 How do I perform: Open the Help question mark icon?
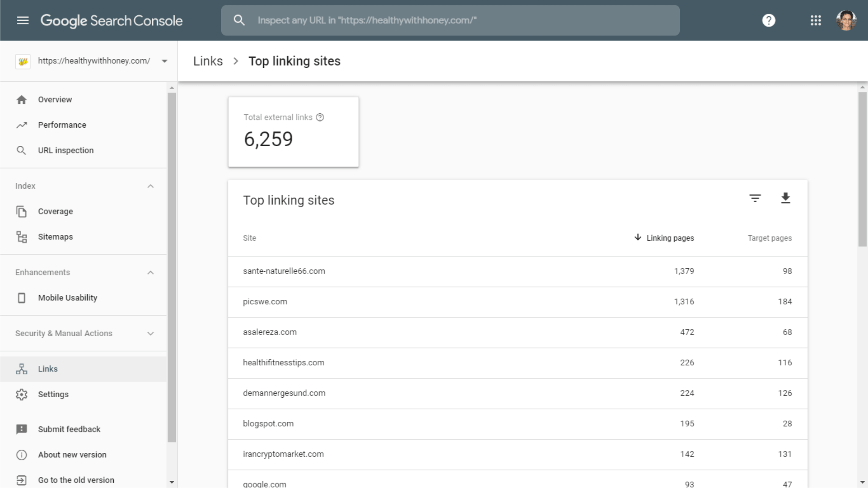click(x=768, y=20)
